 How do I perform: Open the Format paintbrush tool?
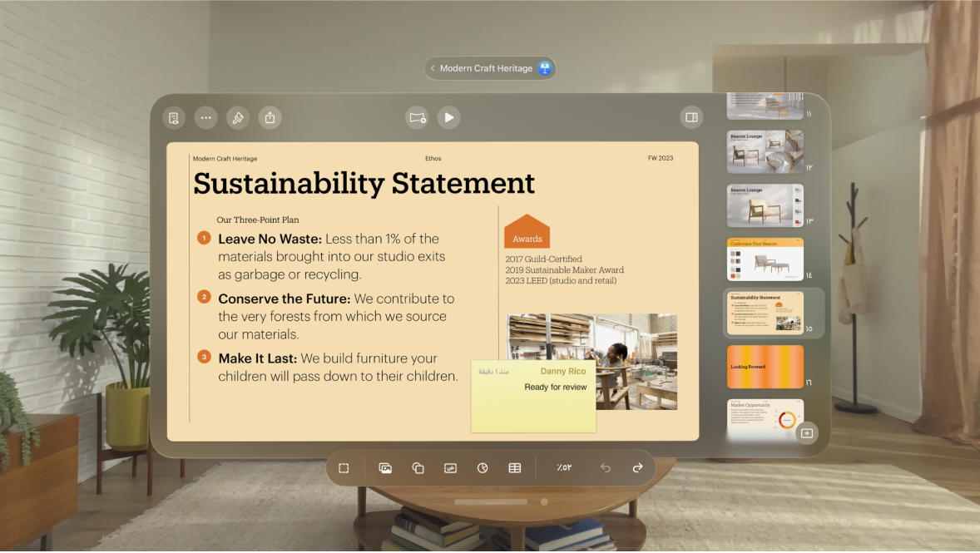click(x=238, y=118)
